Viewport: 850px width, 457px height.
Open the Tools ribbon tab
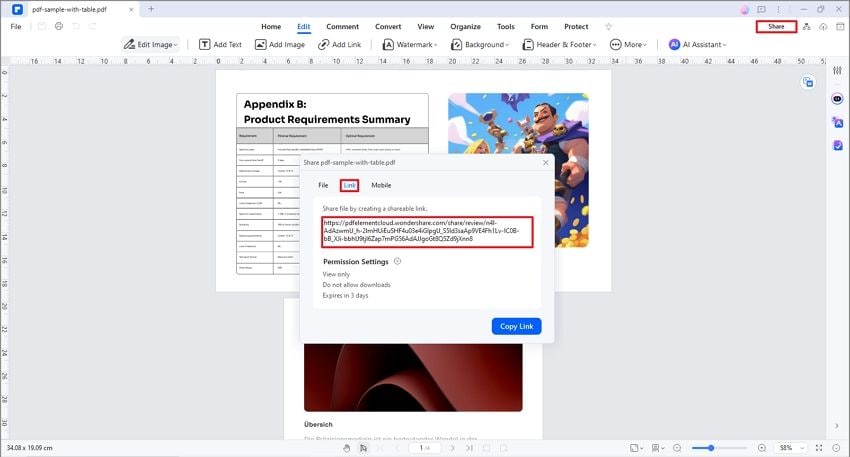[506, 27]
